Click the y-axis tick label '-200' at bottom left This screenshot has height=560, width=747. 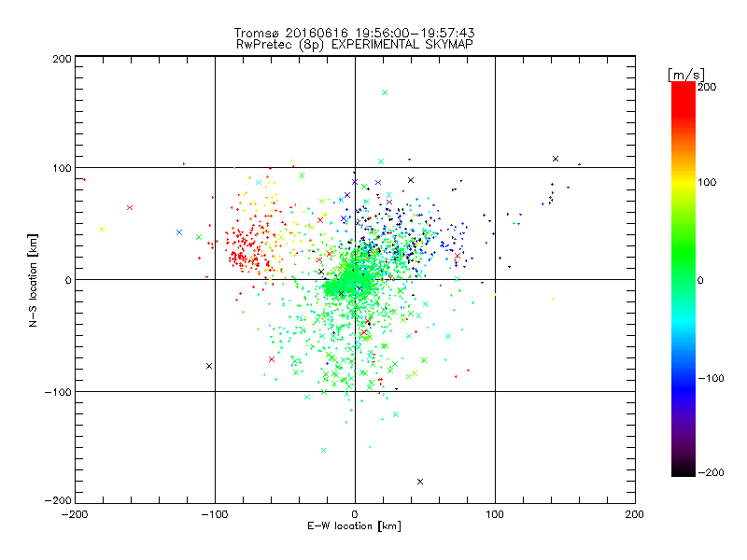click(x=58, y=500)
